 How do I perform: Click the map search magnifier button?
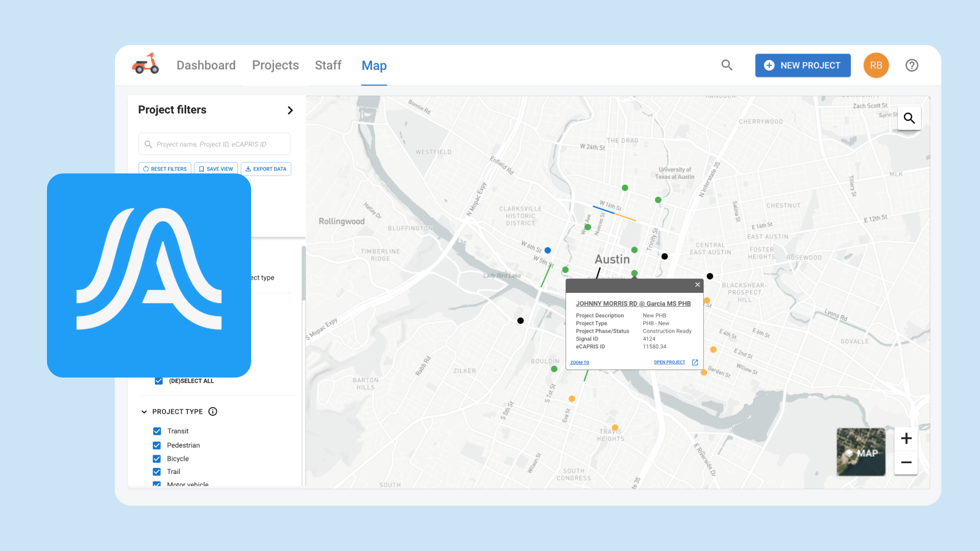pyautogui.click(x=909, y=118)
